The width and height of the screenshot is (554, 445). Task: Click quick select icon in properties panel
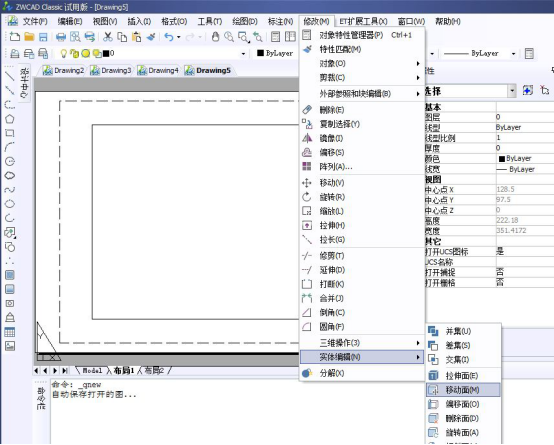coord(528,90)
